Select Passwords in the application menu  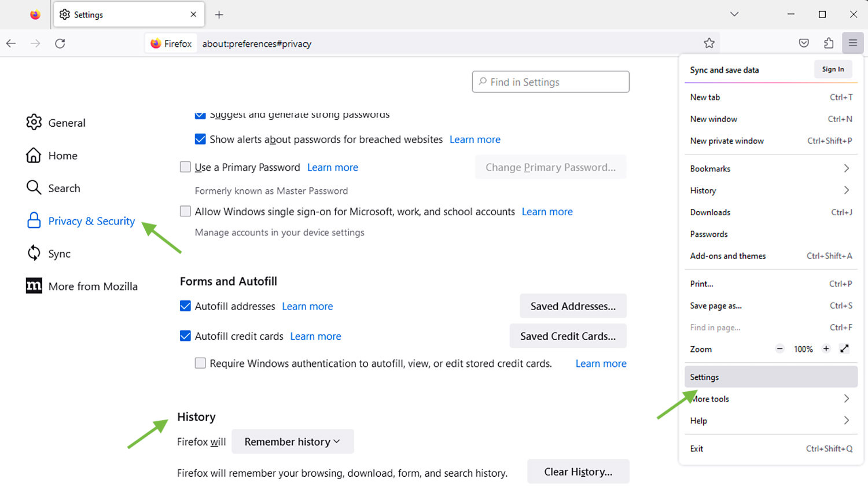point(709,234)
